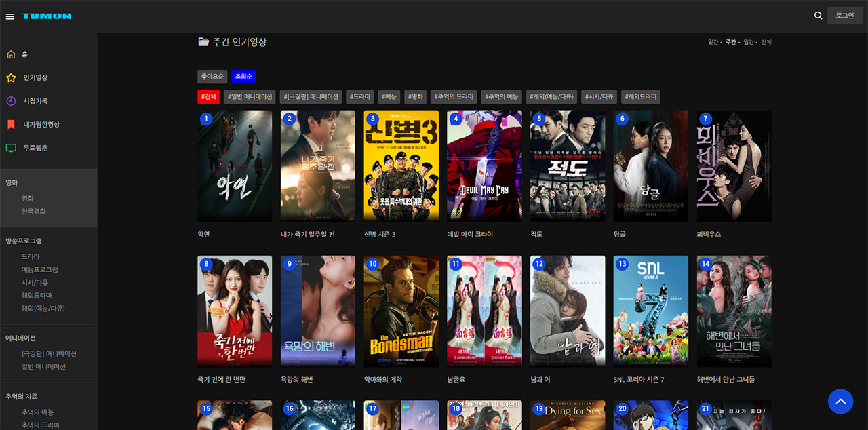Viewport: 868px width, 430px height.
Task: Open 예능프로그램 in the sidebar
Action: [40, 270]
